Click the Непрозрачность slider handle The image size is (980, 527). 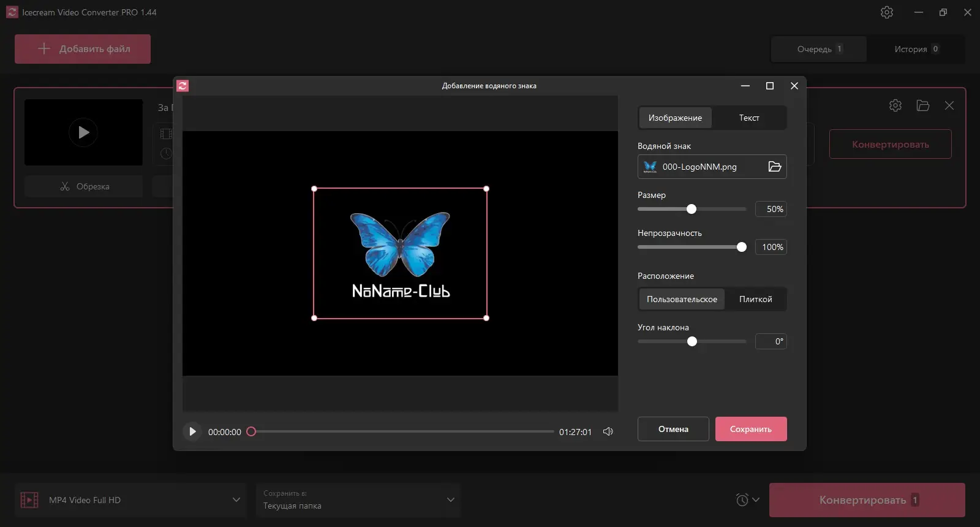pyautogui.click(x=742, y=247)
